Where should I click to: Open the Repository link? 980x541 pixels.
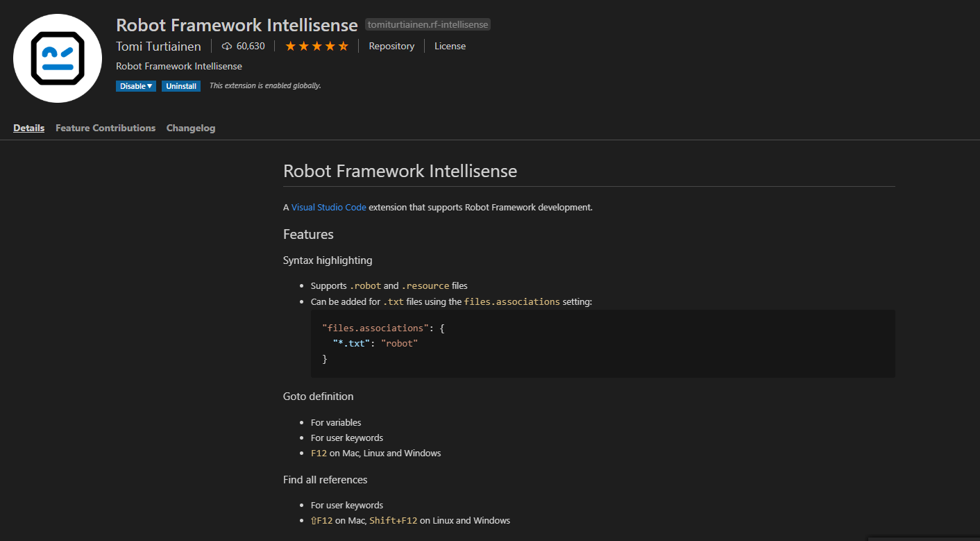pyautogui.click(x=391, y=46)
